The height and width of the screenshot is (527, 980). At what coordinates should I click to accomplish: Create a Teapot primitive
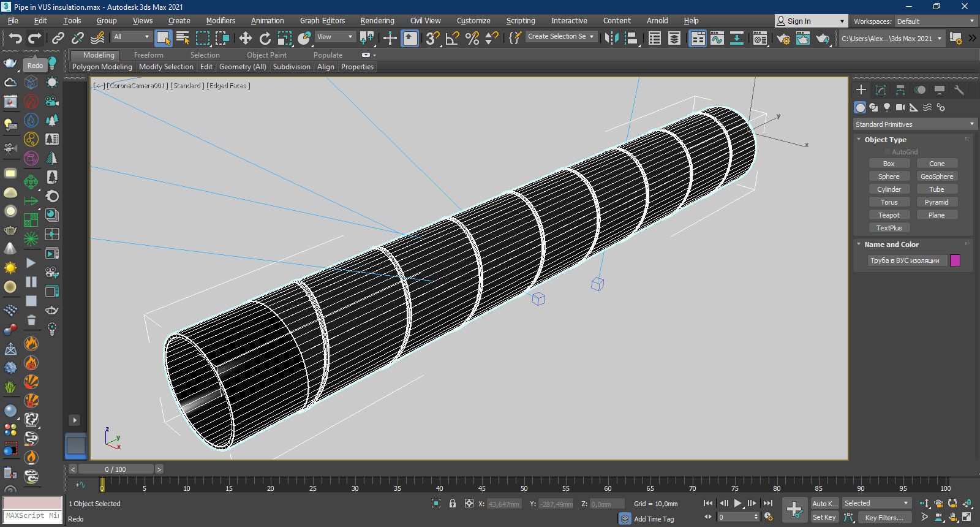click(889, 215)
